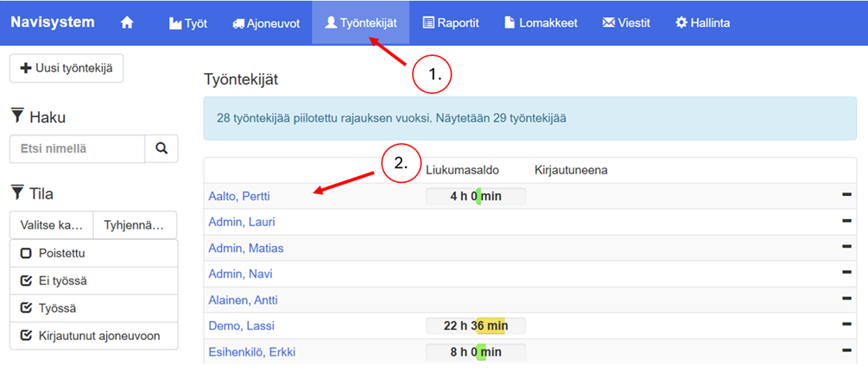Click minus icon on Alainen, Antti row
Viewport: 868px width, 372px height.
pos(846,299)
